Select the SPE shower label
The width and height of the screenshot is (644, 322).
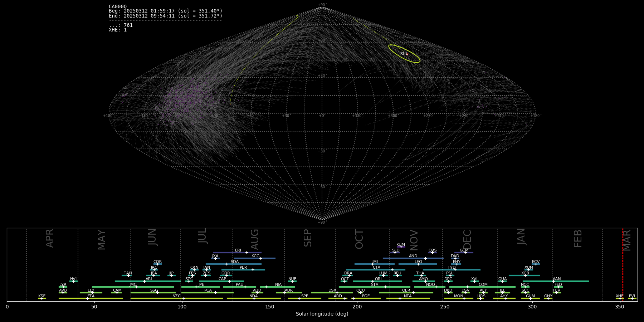coord(304,296)
